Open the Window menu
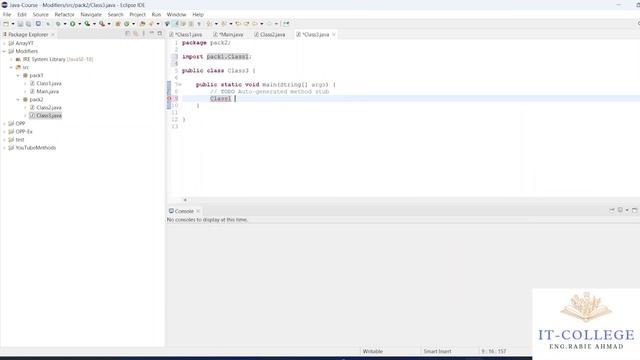This screenshot has width=640, height=360. (x=176, y=14)
